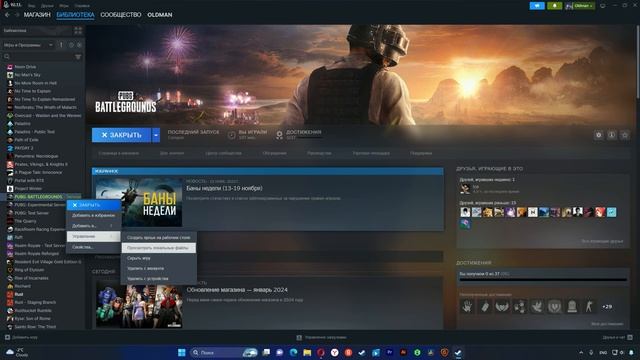This screenshot has width=640, height=360.
Task: Choose Скрыть игру in the submenu
Action: 158,258
